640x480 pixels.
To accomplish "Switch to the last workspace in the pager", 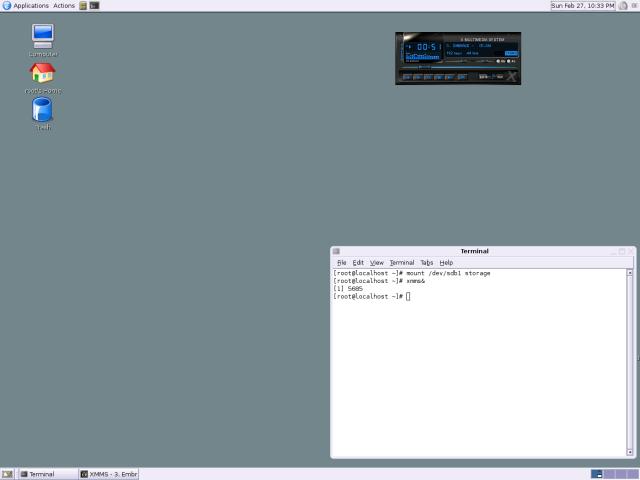I will pos(633,474).
